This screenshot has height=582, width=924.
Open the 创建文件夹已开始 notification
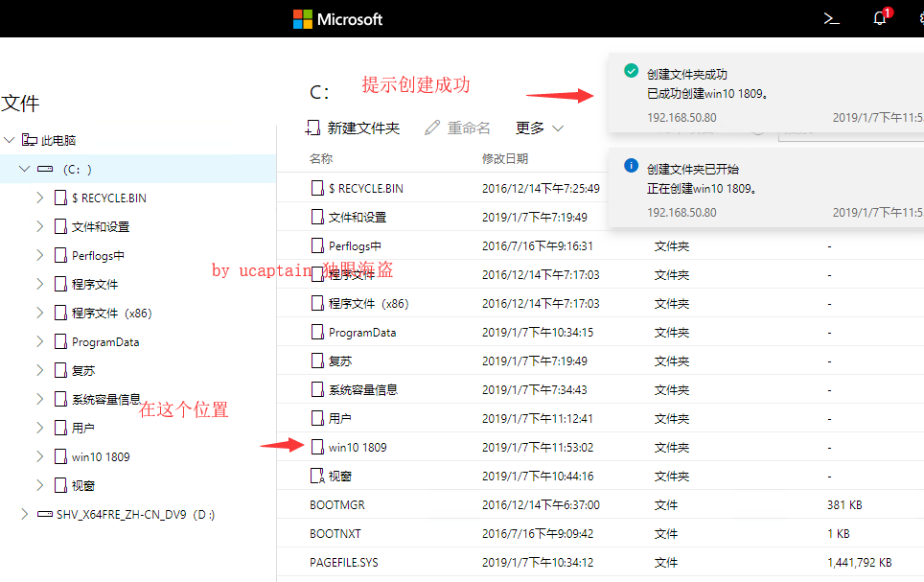click(x=766, y=188)
